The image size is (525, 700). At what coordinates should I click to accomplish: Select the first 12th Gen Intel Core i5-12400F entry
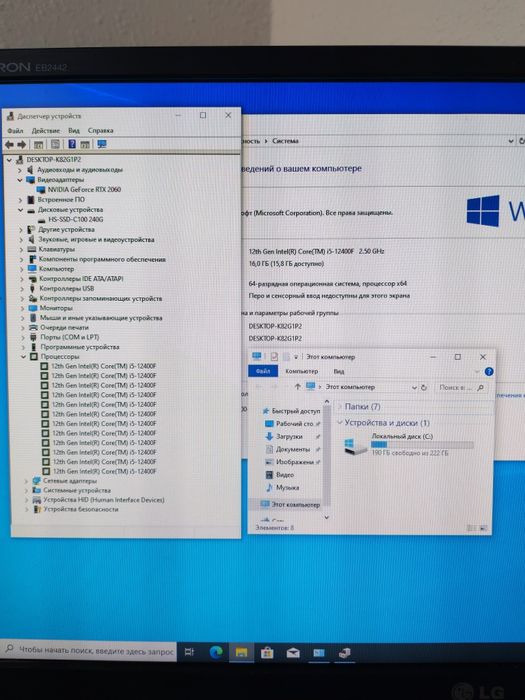(x=99, y=366)
